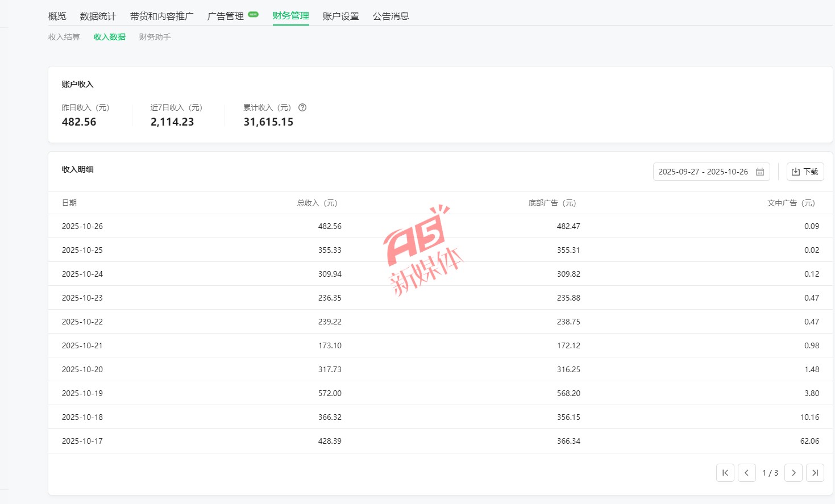Go to the first page of results
This screenshot has height=504, width=835.
725,473
